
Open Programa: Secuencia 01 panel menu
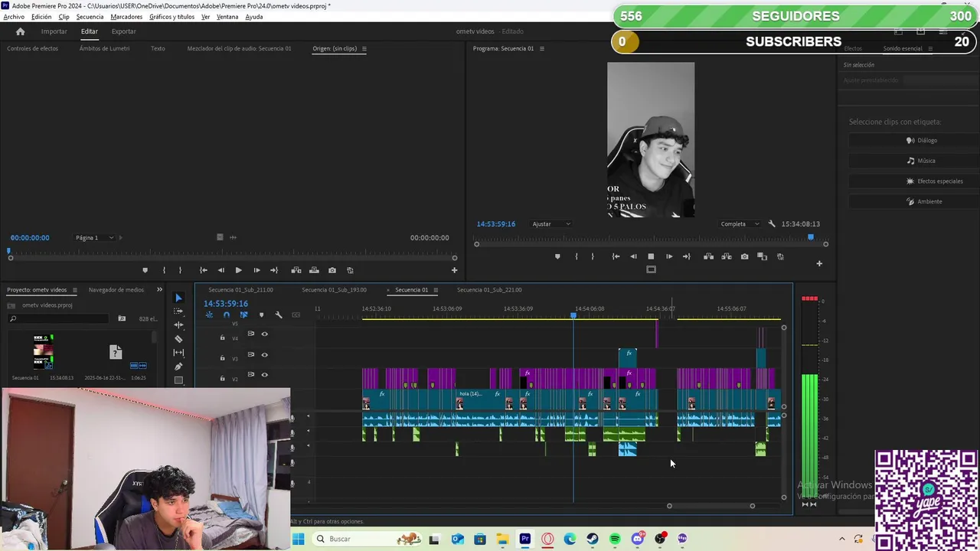tap(542, 48)
